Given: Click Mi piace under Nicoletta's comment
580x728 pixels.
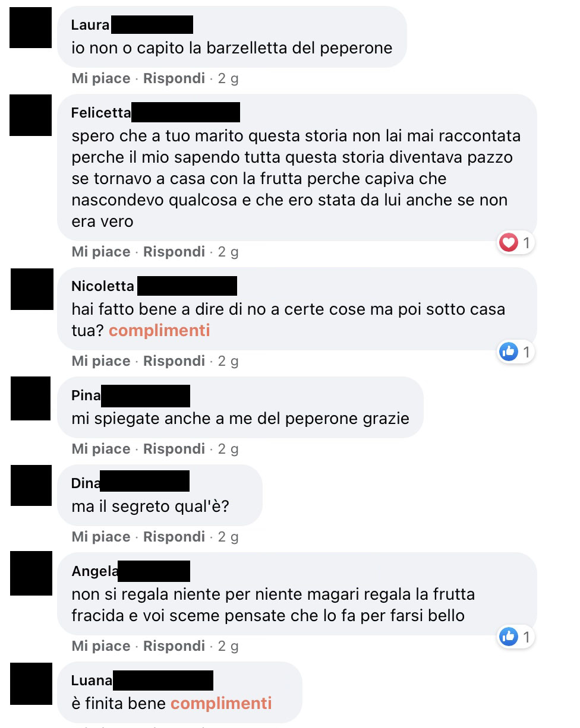Looking at the screenshot, I should pos(101,361).
